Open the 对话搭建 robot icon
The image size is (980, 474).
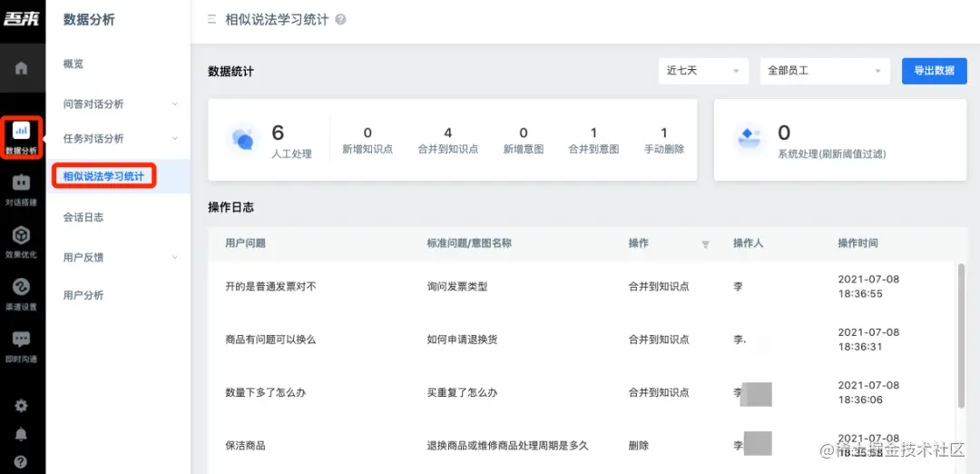21,183
